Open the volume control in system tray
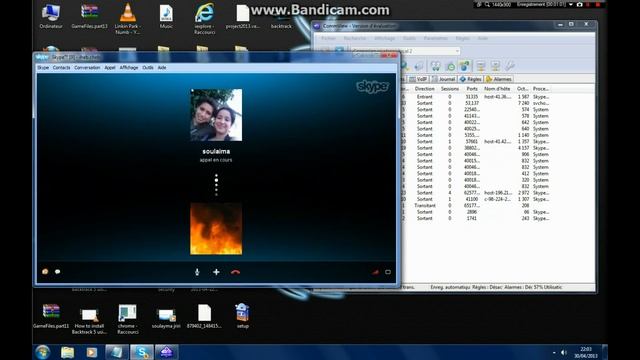640x360 pixels. click(x=564, y=353)
